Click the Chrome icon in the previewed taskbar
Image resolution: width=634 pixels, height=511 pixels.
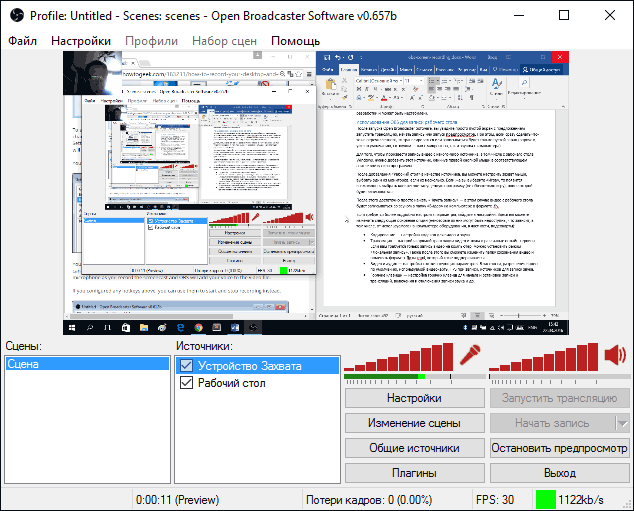tap(198, 327)
